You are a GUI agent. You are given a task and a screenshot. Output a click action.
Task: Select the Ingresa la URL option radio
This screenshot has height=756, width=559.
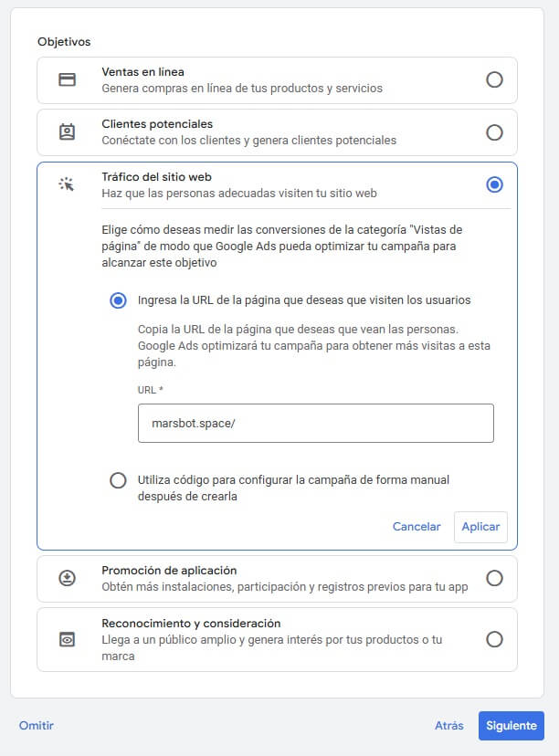118,300
